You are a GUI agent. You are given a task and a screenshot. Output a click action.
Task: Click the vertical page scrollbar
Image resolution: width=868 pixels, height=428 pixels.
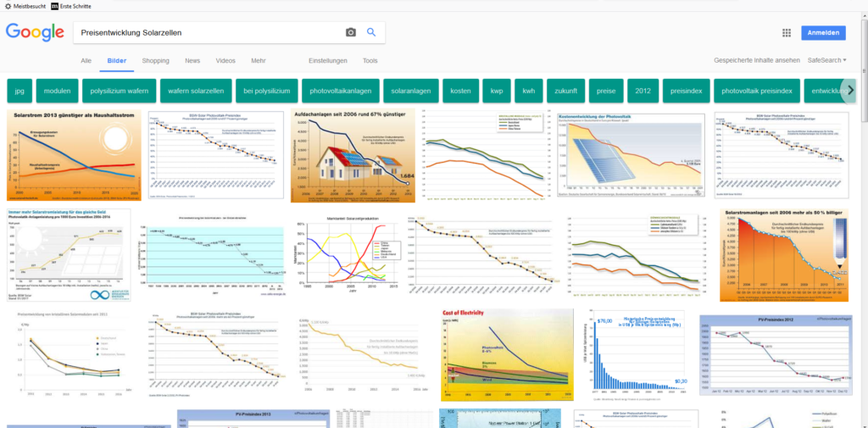pos(864,221)
